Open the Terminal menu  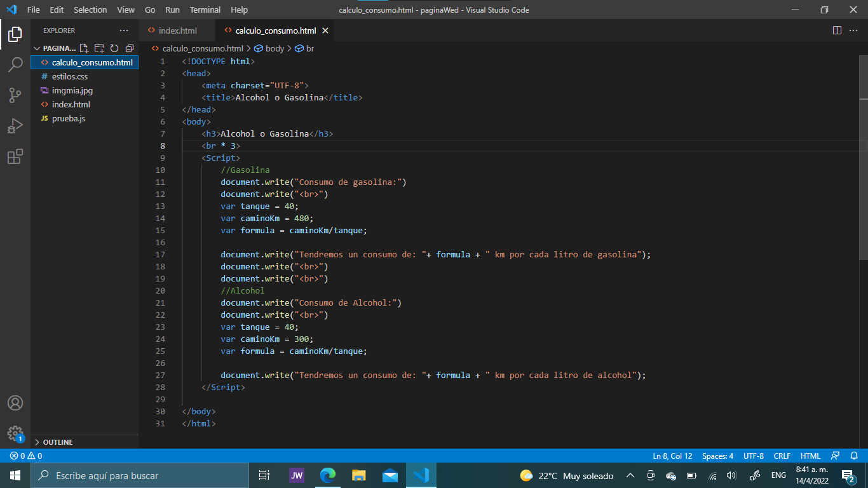point(205,10)
